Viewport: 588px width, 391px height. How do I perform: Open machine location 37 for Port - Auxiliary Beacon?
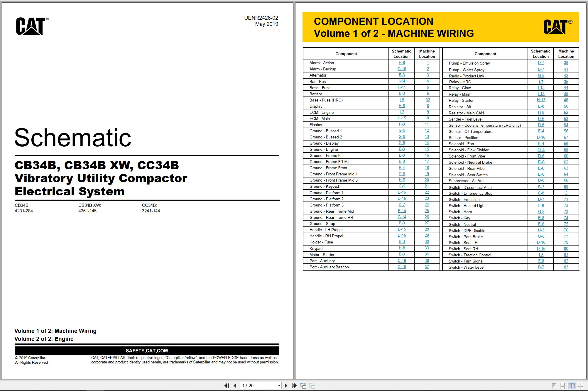[427, 267]
